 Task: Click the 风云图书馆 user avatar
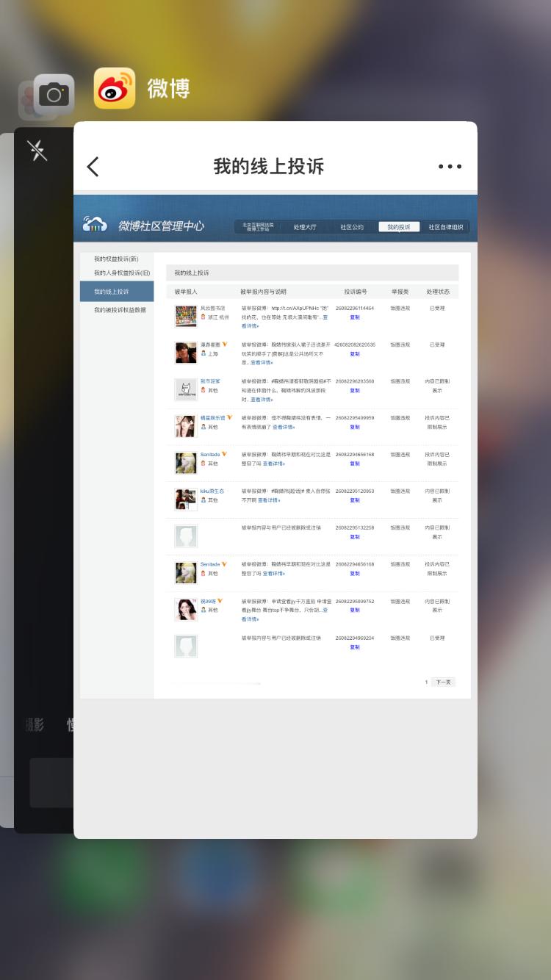(x=186, y=316)
